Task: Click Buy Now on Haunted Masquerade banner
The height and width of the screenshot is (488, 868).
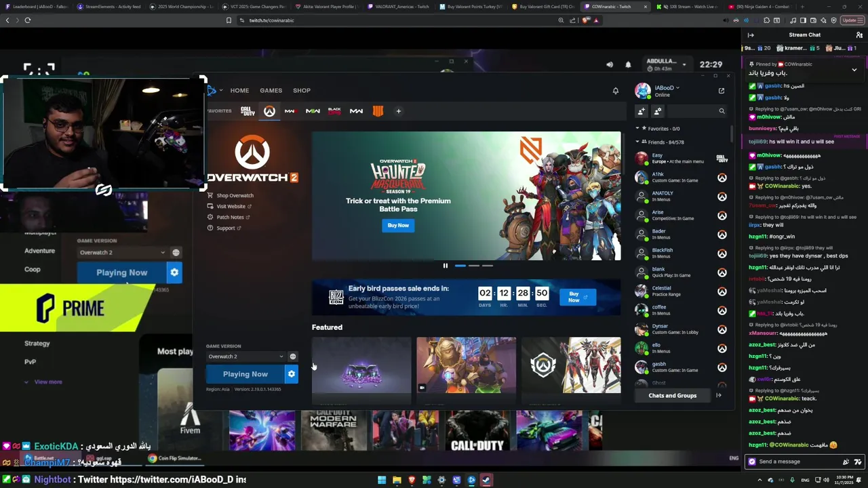Action: (398, 226)
